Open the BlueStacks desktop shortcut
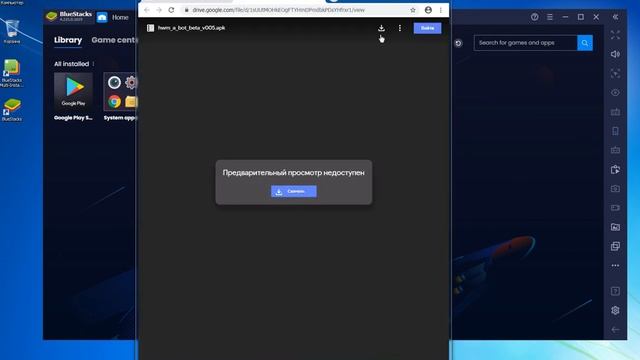This screenshot has width=640, height=360. click(12, 109)
